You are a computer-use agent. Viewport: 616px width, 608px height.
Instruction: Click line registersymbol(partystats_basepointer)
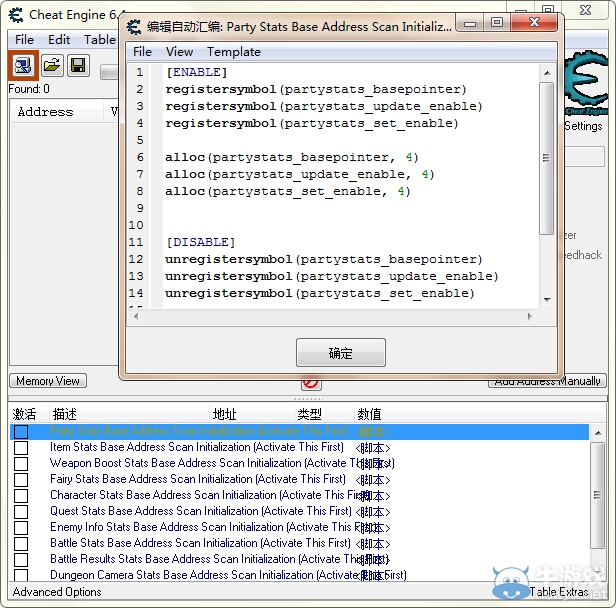(x=315, y=90)
